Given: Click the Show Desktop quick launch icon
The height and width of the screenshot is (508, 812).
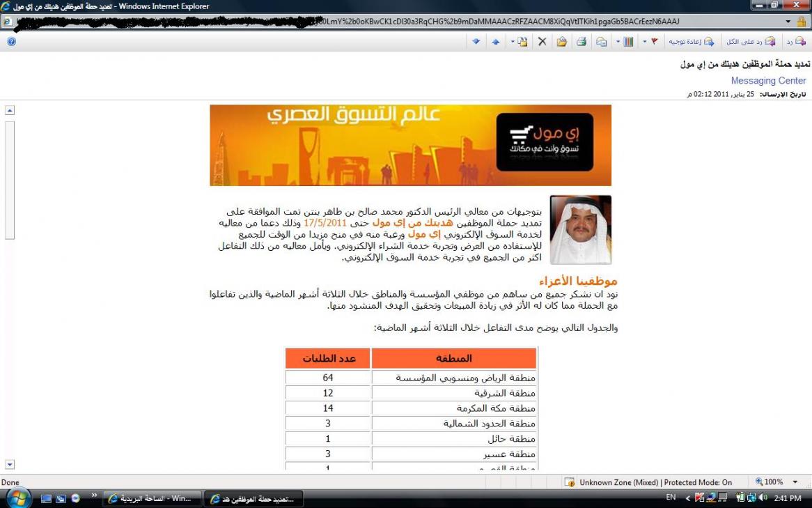Looking at the screenshot, I should pos(46,499).
